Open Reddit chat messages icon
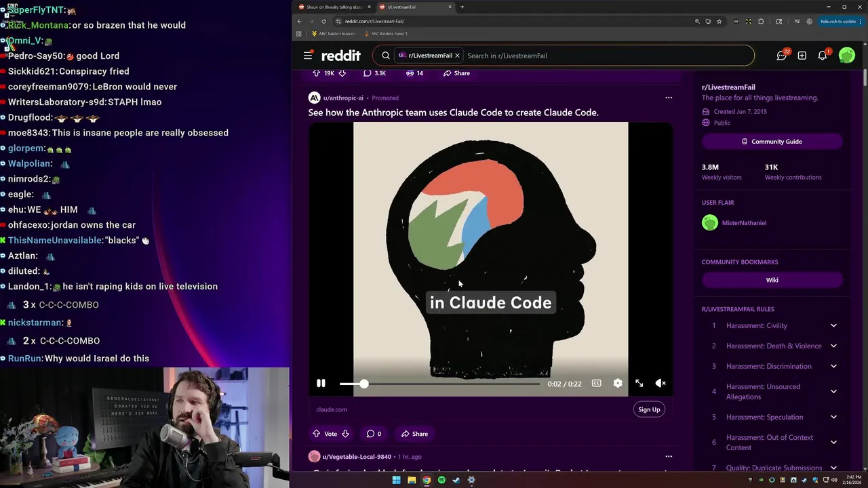 (x=782, y=56)
